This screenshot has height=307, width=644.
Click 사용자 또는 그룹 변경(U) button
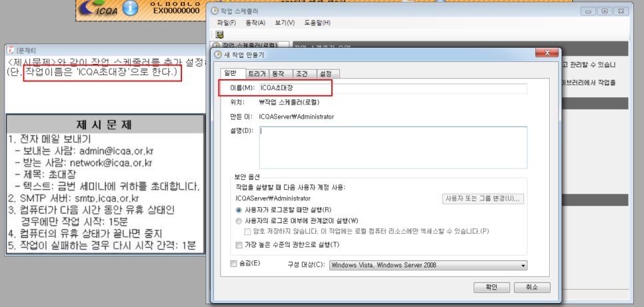pos(483,198)
